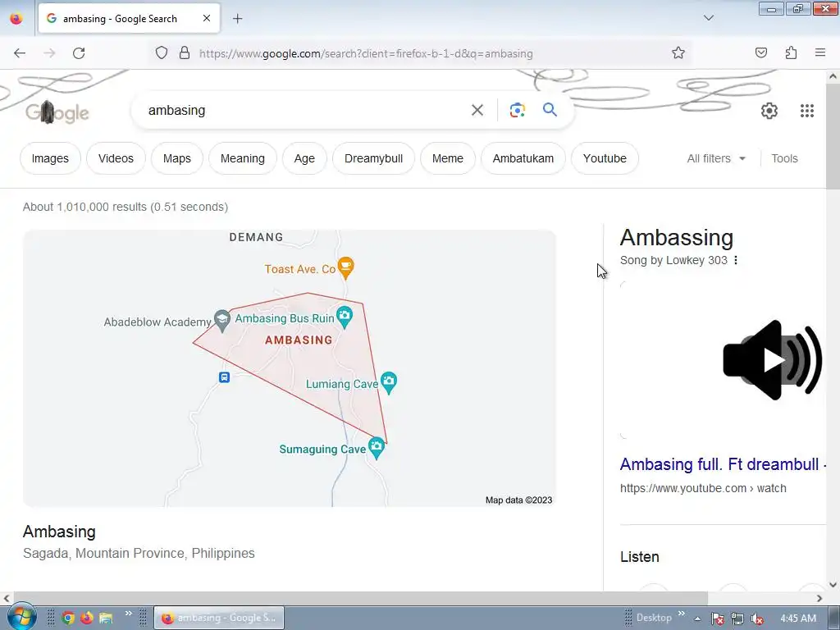Click the Google doodle logo
This screenshot has width=840, height=630.
click(57, 112)
